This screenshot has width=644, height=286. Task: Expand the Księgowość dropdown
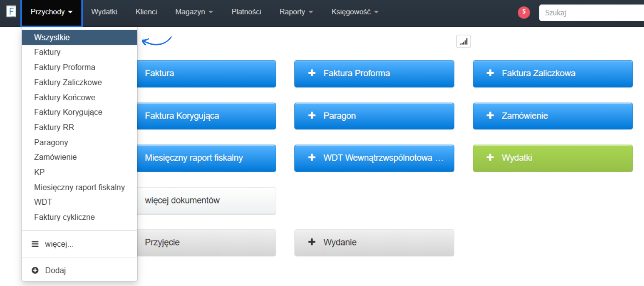click(355, 12)
